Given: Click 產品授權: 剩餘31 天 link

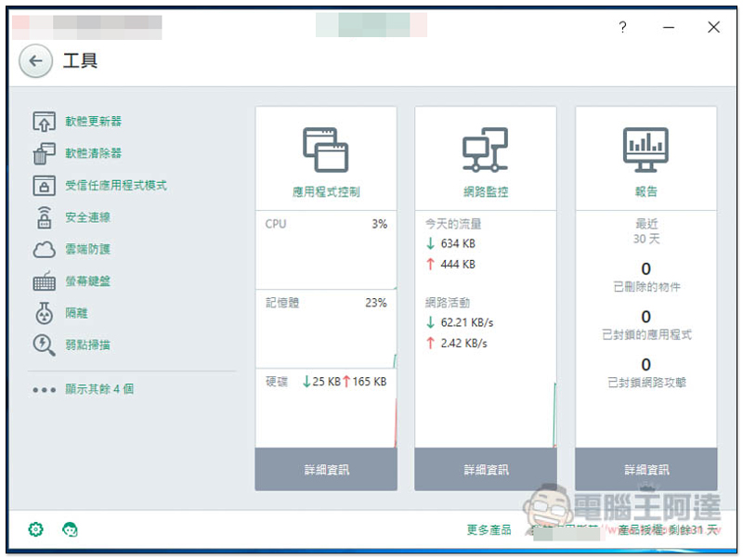Looking at the screenshot, I should tap(668, 529).
